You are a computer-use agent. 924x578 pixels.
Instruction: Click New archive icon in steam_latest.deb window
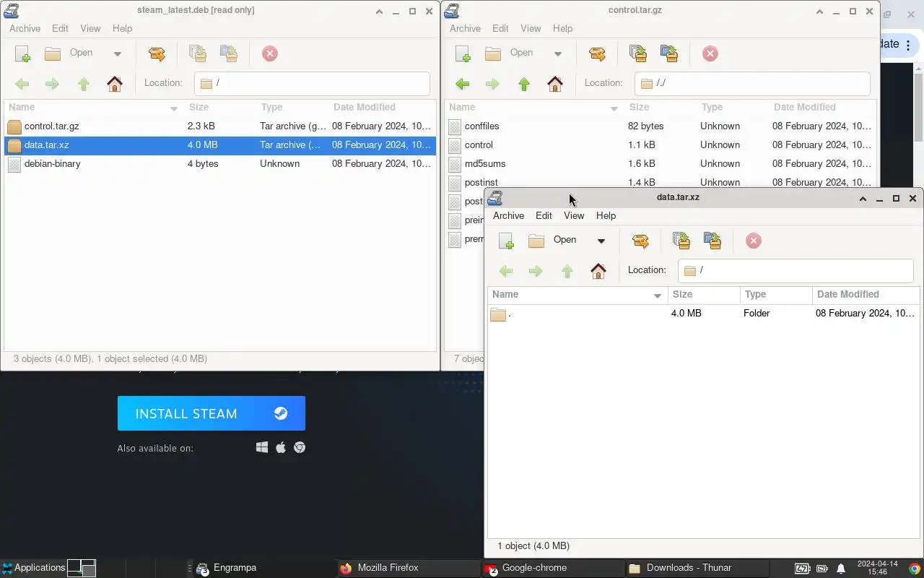point(22,53)
